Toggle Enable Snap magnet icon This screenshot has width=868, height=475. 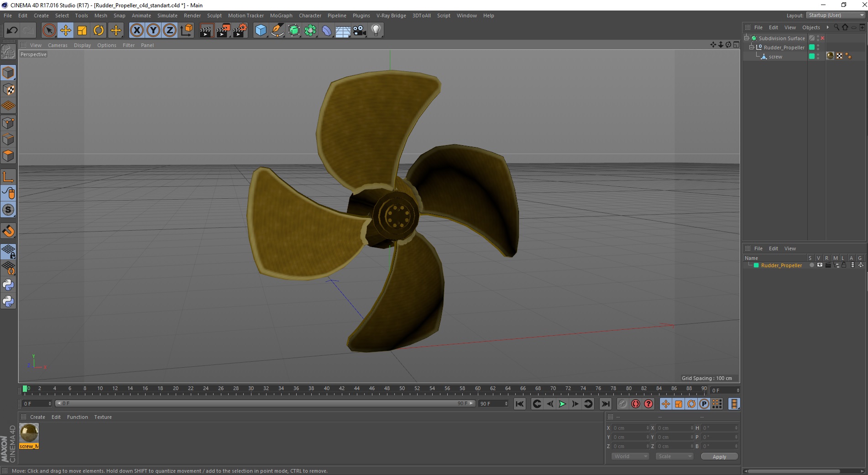8,231
